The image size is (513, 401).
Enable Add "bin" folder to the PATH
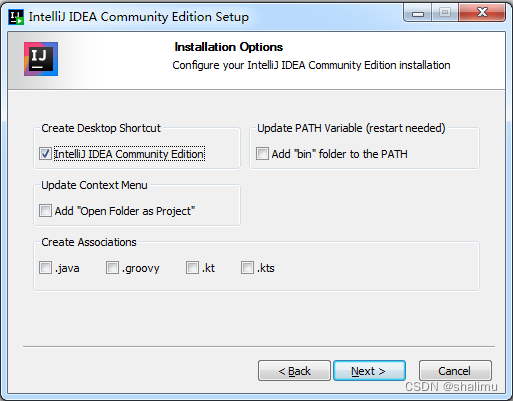coord(262,154)
